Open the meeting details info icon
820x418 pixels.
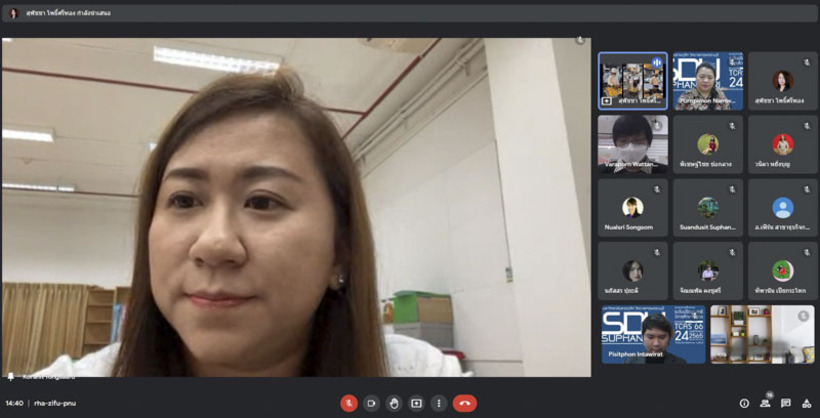click(744, 403)
